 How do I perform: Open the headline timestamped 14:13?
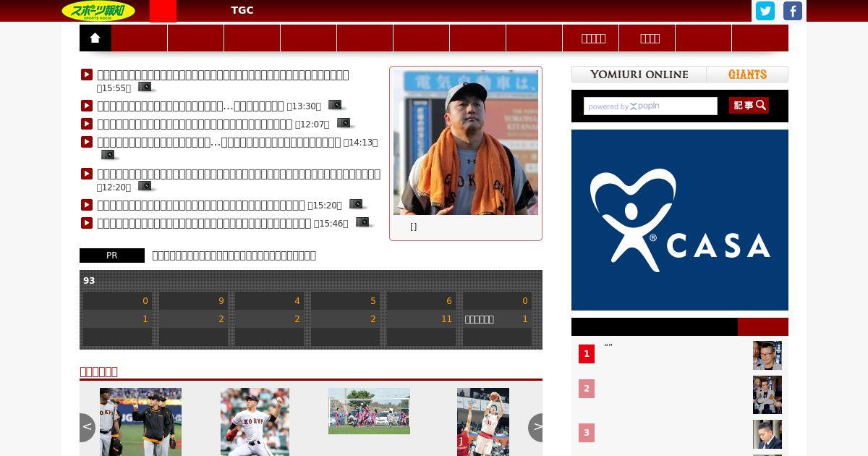(x=218, y=142)
